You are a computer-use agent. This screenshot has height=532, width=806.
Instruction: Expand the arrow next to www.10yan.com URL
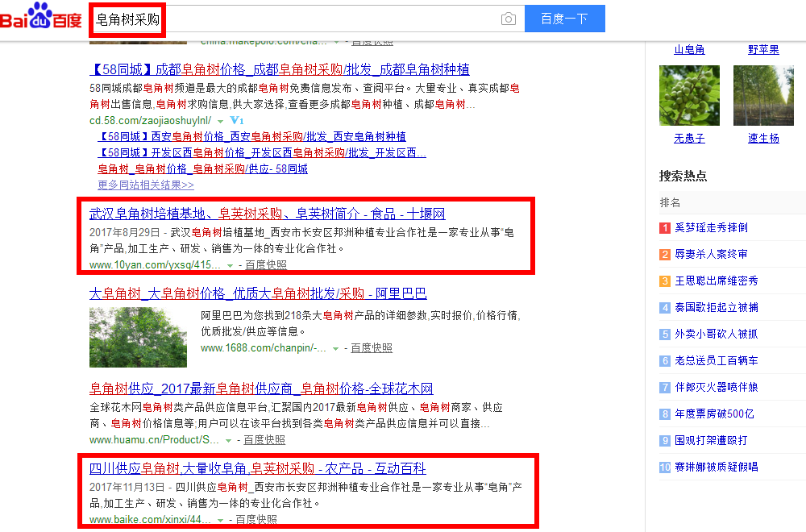pos(230,266)
